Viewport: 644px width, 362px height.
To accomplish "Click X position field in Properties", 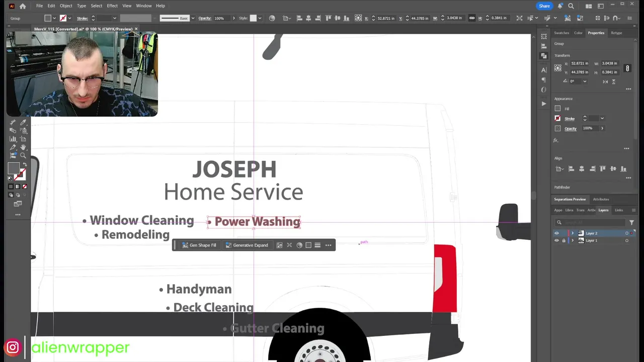I will pos(579,63).
